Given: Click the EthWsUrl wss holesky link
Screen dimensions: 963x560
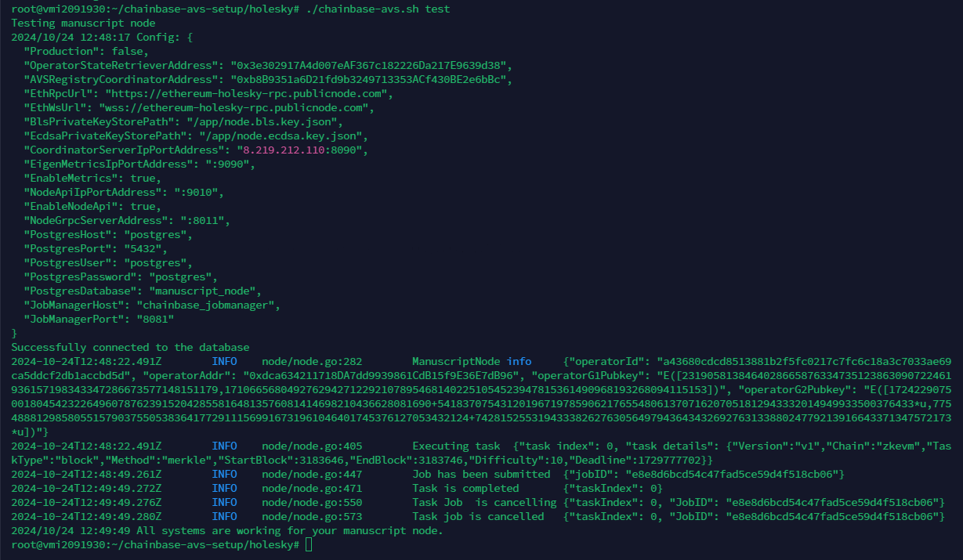Looking at the screenshot, I should tap(234, 107).
